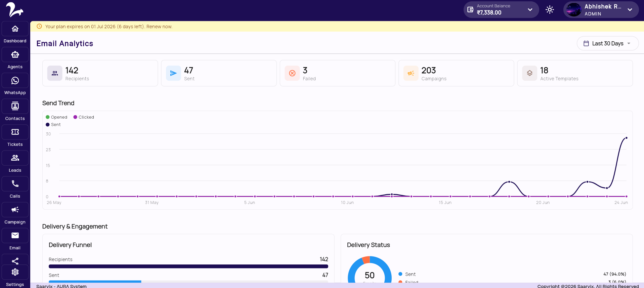
Task: Click the 10 Jun axis label
Action: [x=347, y=203]
